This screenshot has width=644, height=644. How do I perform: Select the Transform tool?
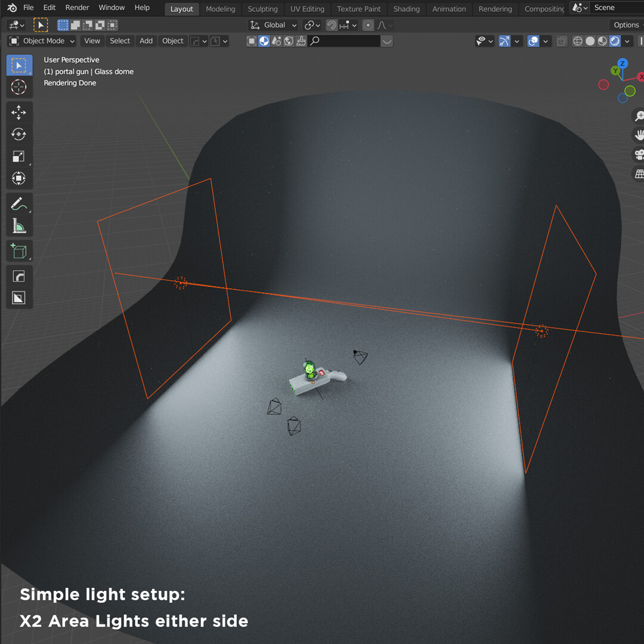[19, 178]
